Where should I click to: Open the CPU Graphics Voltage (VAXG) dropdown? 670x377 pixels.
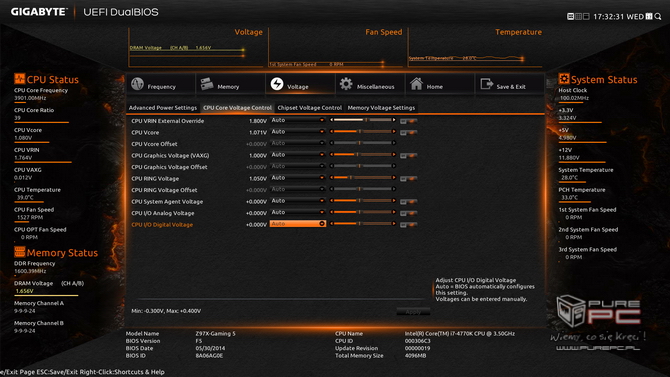point(298,155)
